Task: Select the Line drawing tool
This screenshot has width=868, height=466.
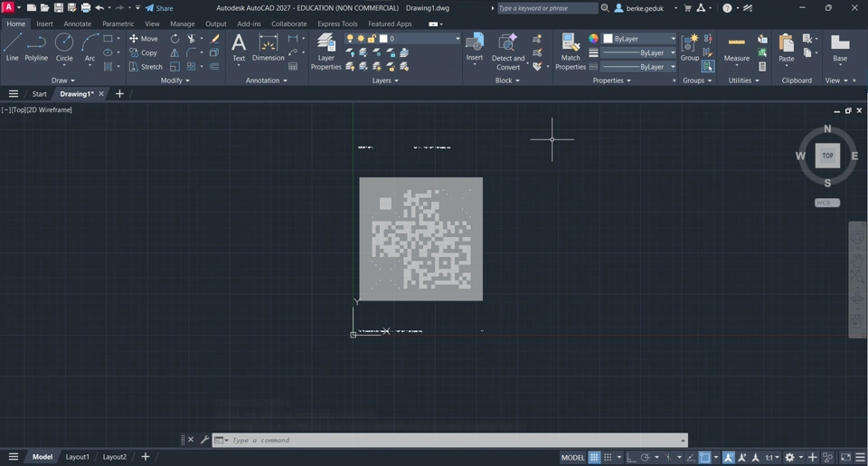Action: tap(12, 47)
